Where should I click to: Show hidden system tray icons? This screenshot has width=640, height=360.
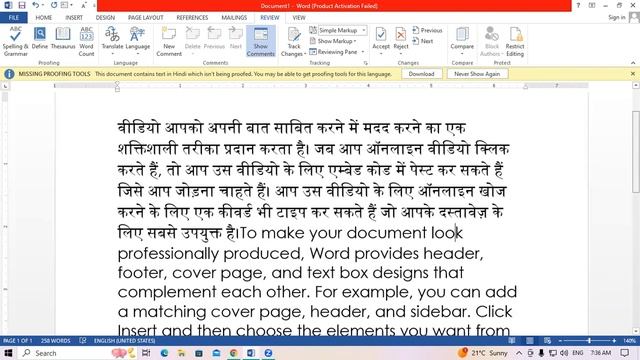tap(519, 353)
